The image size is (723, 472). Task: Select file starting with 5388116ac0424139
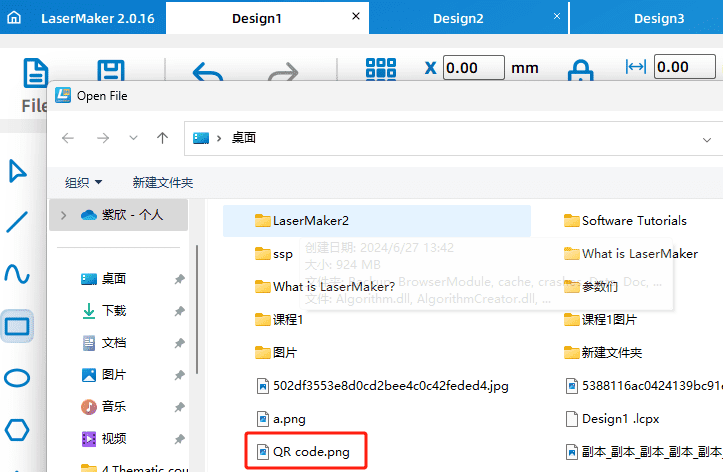coord(644,386)
